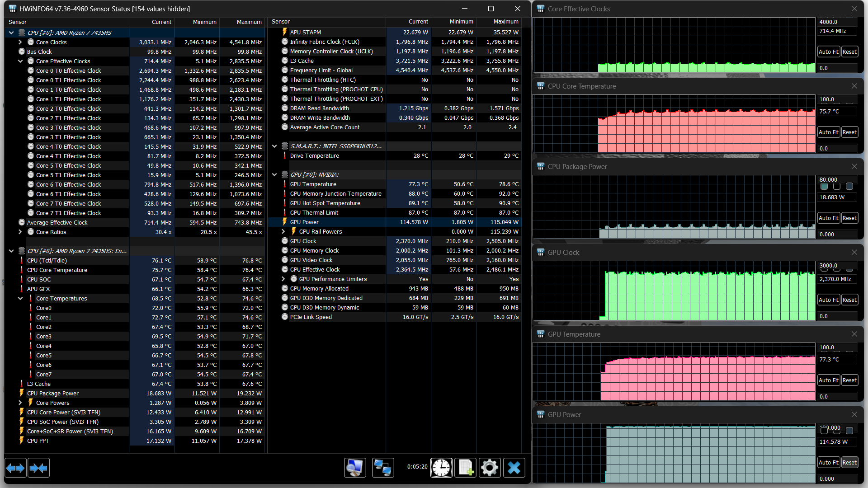Open sensor settings gear icon

tap(489, 468)
